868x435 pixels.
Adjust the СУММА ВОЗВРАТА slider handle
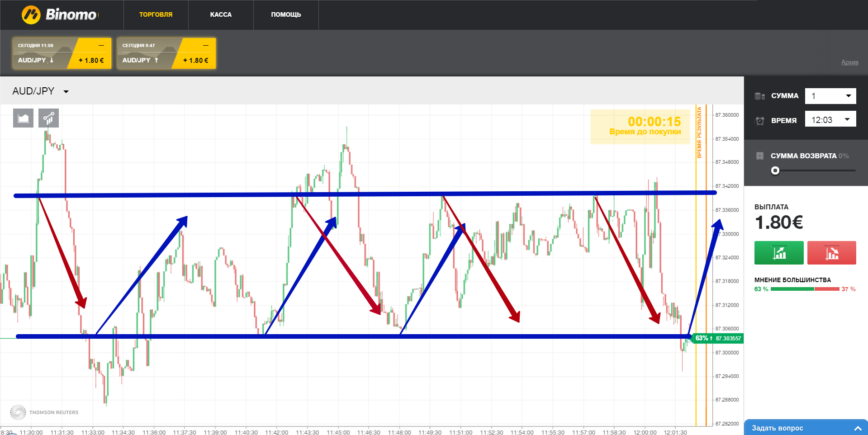pyautogui.click(x=775, y=170)
